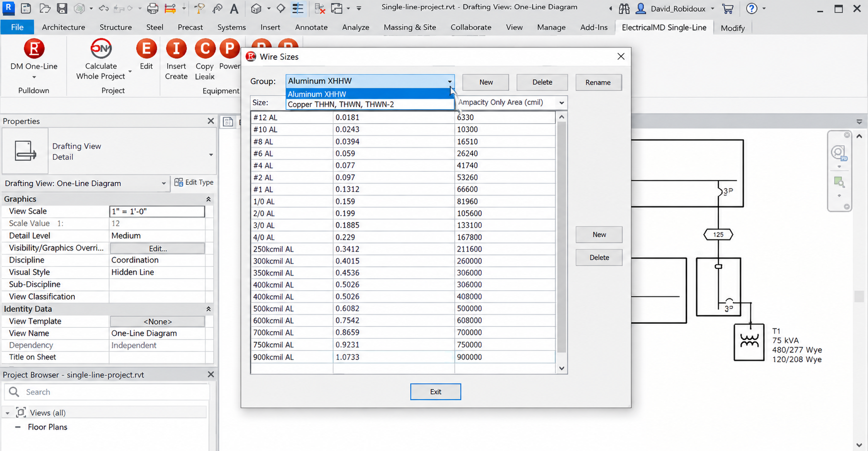
Task: Click the Edit Type button
Action: coord(194,183)
